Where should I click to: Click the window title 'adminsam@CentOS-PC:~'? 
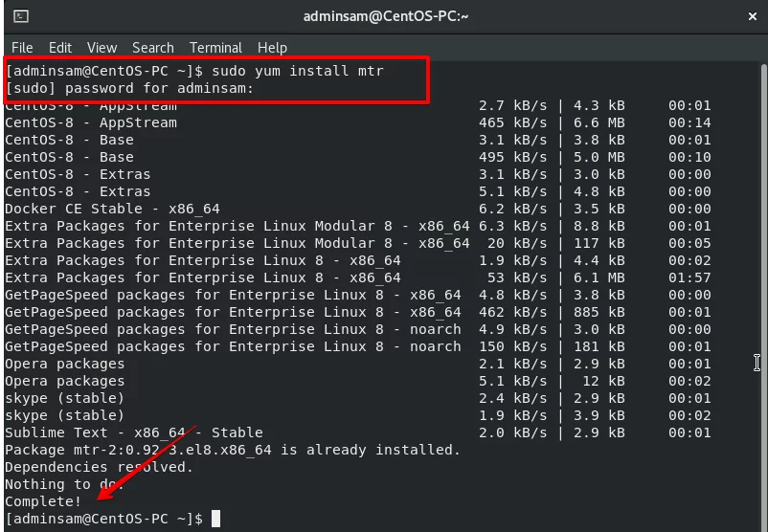click(x=386, y=16)
